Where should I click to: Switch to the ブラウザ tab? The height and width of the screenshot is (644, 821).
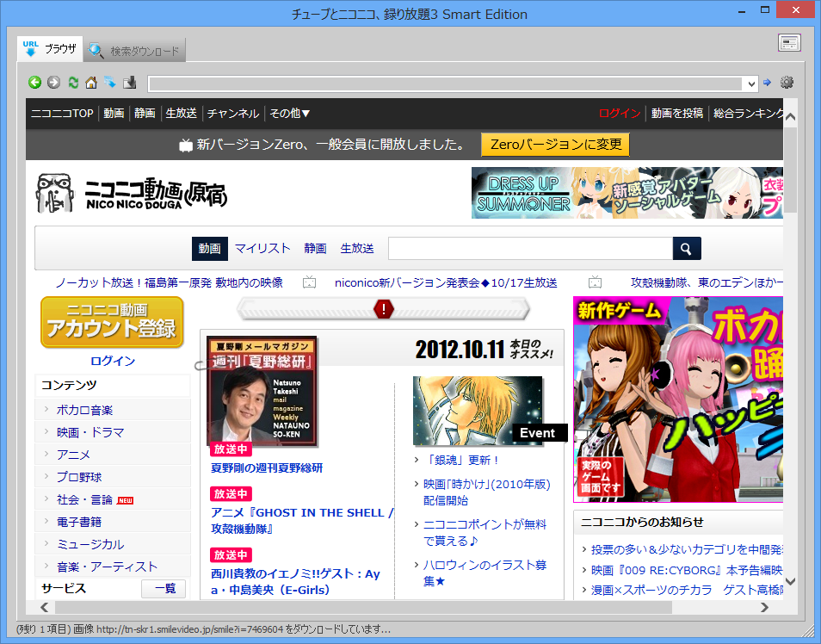pos(50,49)
